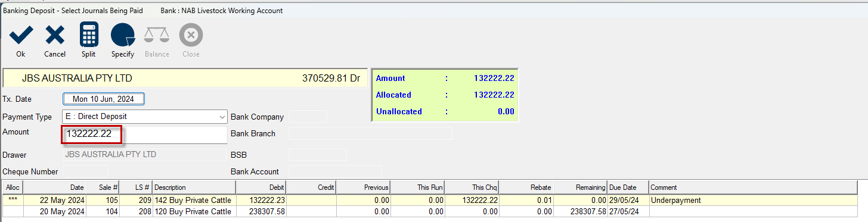Screen dimensions: 868x222
Task: Expand the Payment Type dropdown arrow
Action: tap(222, 117)
